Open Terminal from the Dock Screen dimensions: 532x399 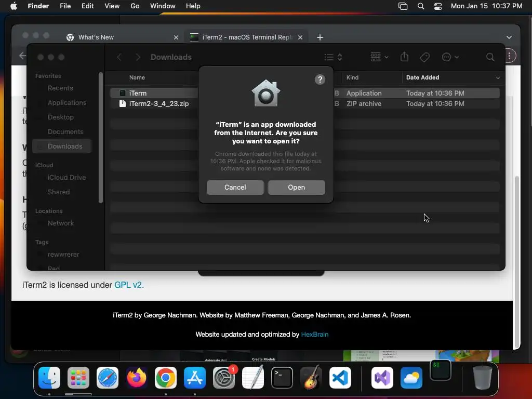(x=282, y=378)
